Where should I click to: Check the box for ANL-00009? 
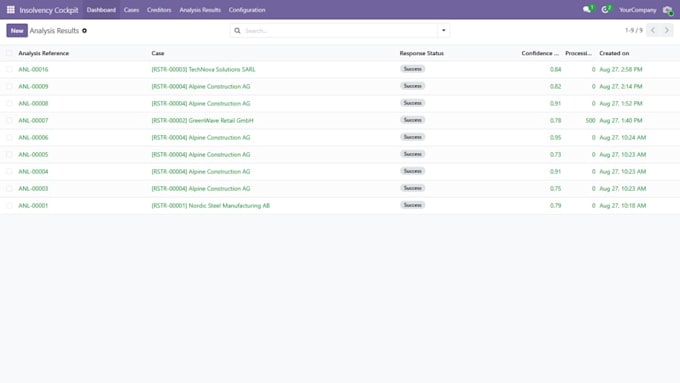[x=9, y=86]
